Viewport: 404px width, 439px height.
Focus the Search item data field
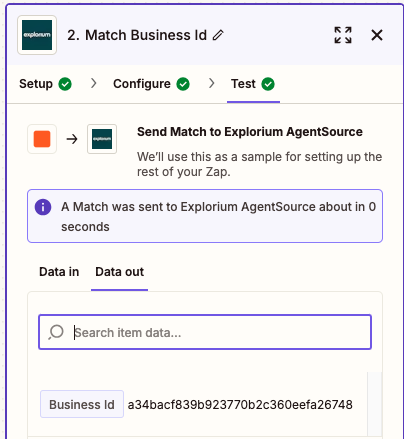(205, 332)
